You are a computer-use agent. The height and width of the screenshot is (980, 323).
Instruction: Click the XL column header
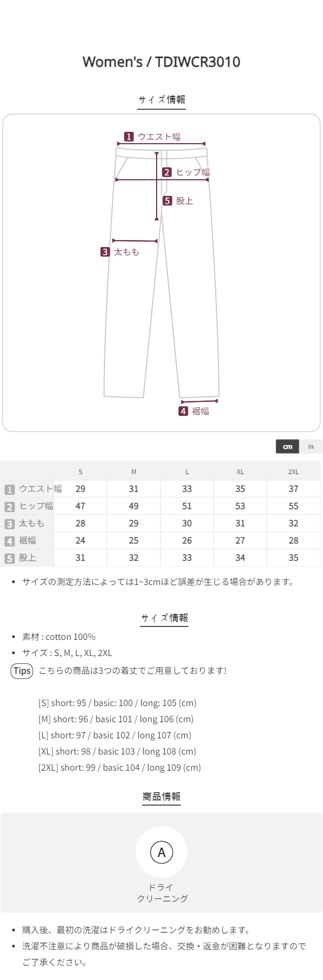click(240, 471)
